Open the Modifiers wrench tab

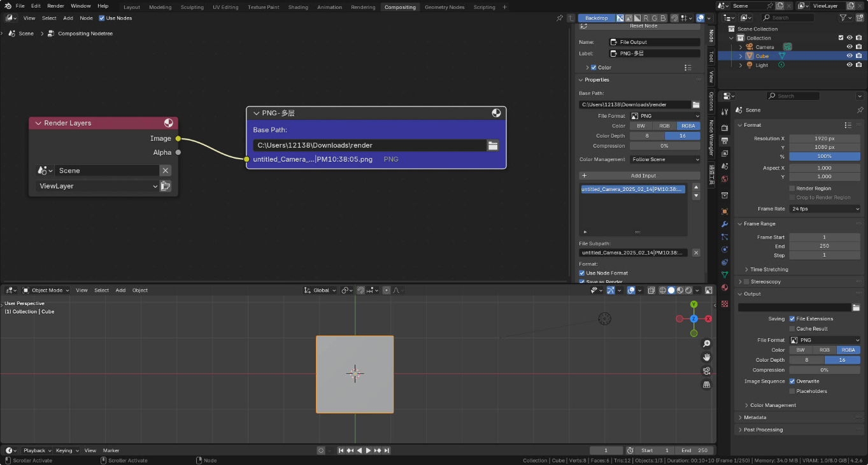725,224
